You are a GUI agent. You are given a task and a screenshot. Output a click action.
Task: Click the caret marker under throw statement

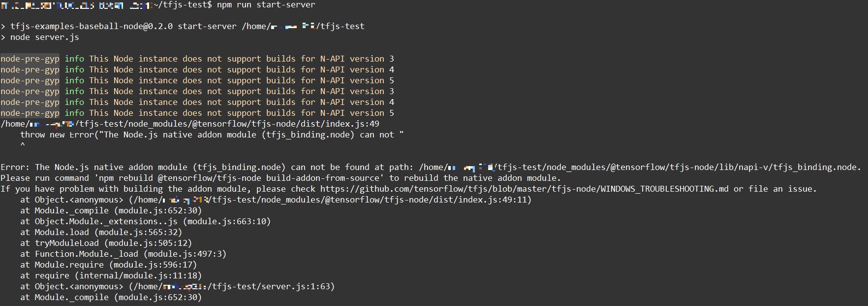tap(23, 145)
